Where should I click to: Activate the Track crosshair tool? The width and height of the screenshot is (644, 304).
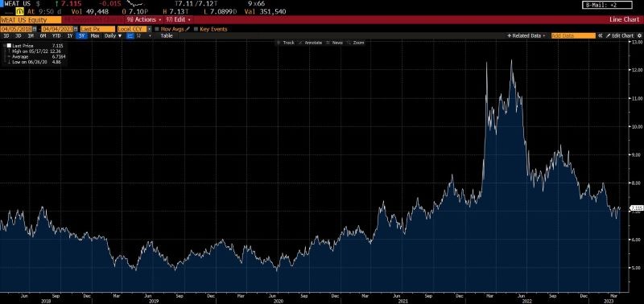(x=286, y=43)
